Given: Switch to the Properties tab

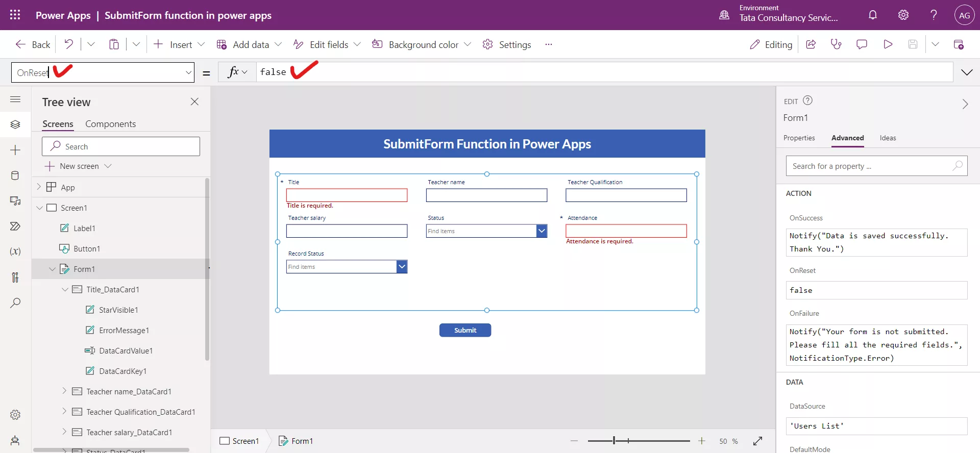Looking at the screenshot, I should pyautogui.click(x=799, y=138).
